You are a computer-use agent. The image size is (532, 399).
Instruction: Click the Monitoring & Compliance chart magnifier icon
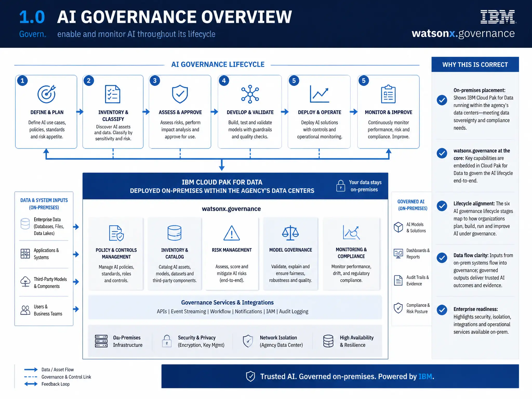tap(351, 232)
